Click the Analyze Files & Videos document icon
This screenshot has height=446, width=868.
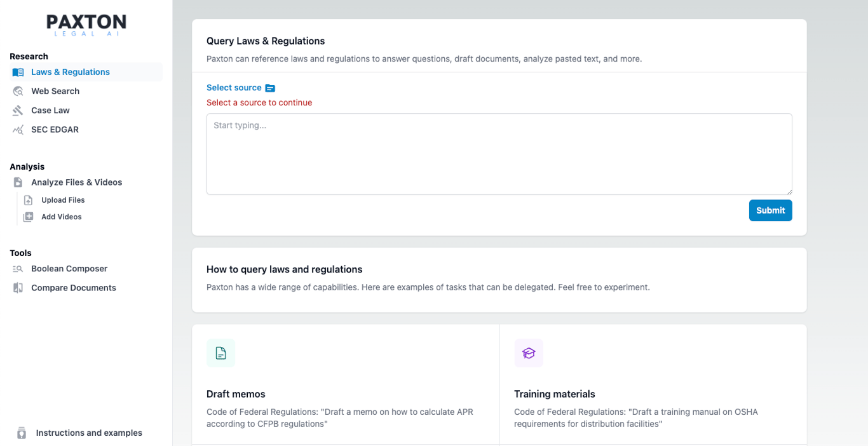(x=17, y=182)
